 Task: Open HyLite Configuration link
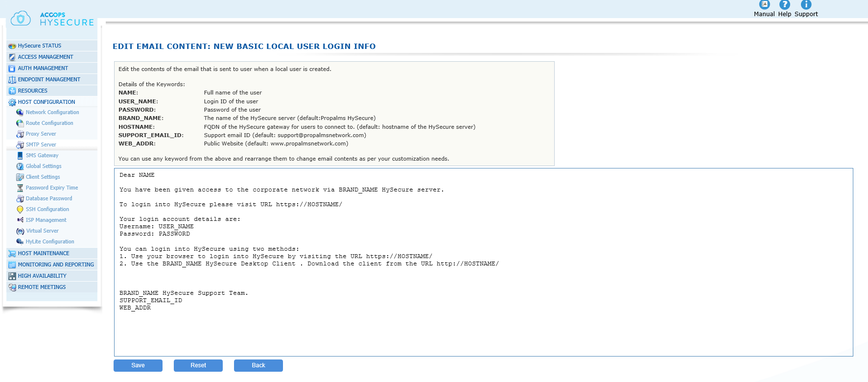pyautogui.click(x=50, y=241)
